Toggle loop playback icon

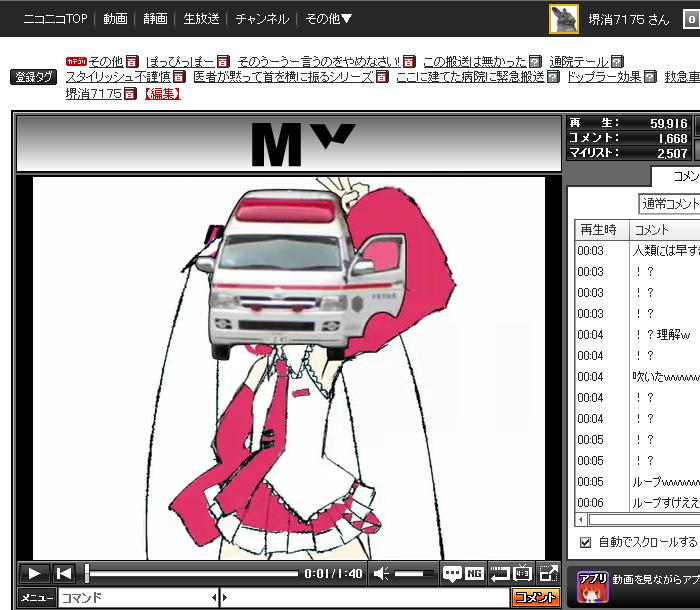pyautogui.click(x=499, y=573)
